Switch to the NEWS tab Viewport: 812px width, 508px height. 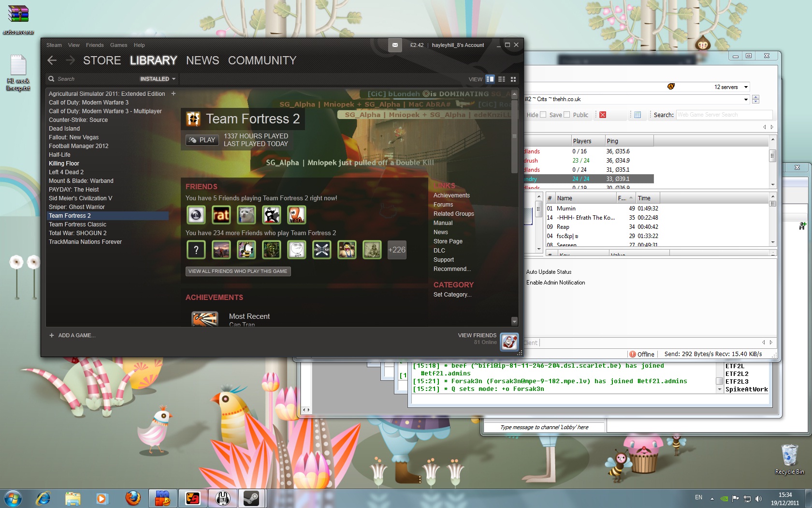click(x=203, y=60)
